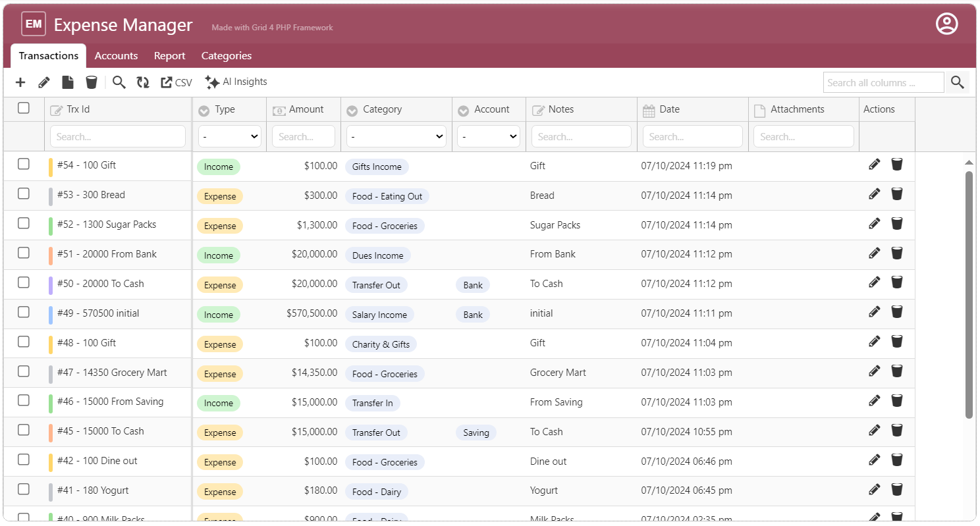Viewport: 980px width, 526px height.
Task: Open the Report tab
Action: (x=169, y=56)
